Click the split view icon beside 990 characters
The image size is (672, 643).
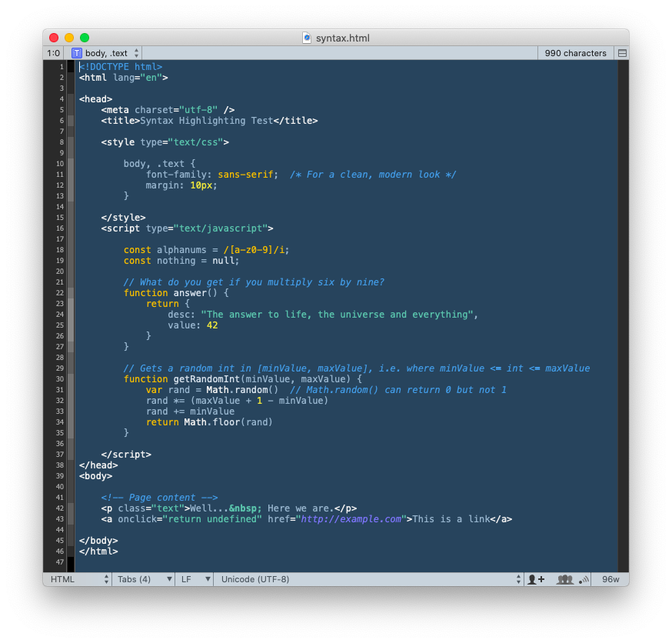click(622, 53)
